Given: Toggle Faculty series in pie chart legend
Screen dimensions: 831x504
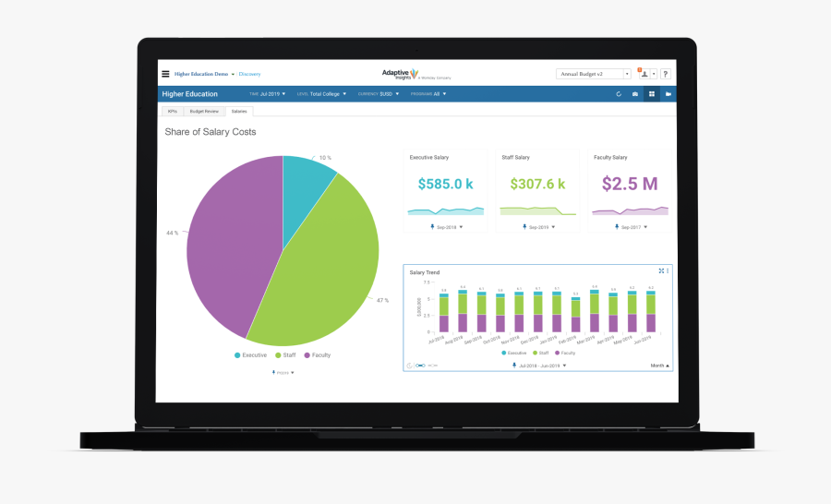Looking at the screenshot, I should [316, 355].
